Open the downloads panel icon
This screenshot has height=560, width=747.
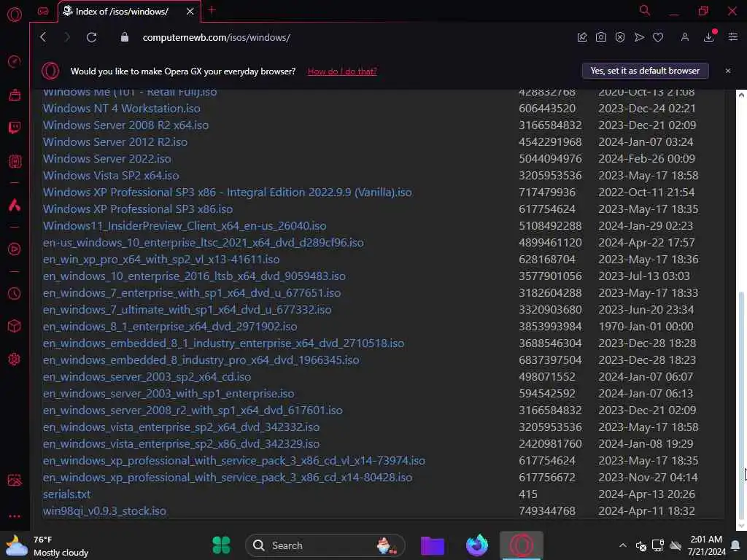coord(709,37)
